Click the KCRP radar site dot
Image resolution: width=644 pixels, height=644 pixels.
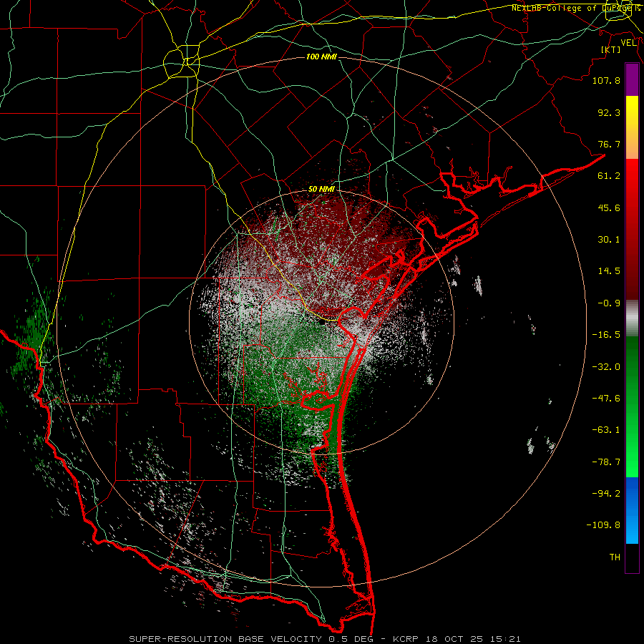pos(322,323)
